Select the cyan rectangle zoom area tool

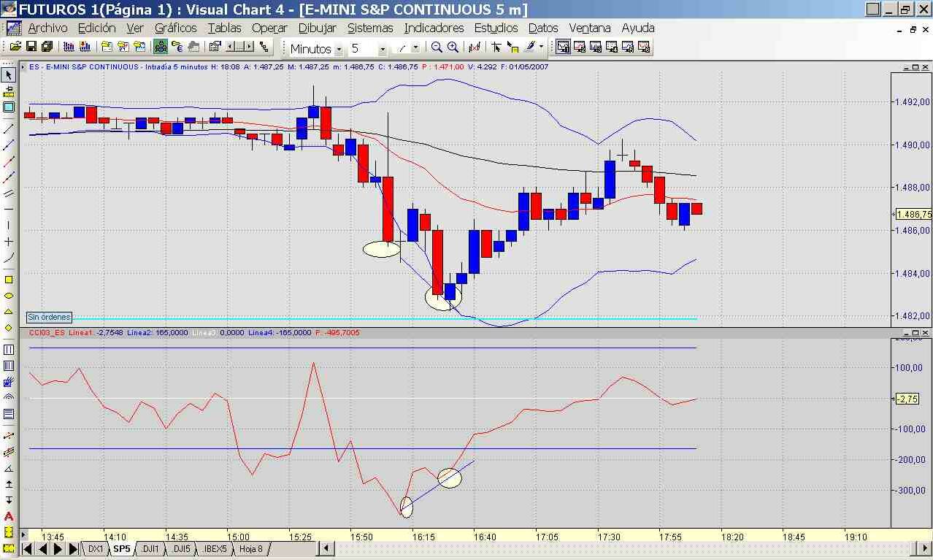pos(9,107)
